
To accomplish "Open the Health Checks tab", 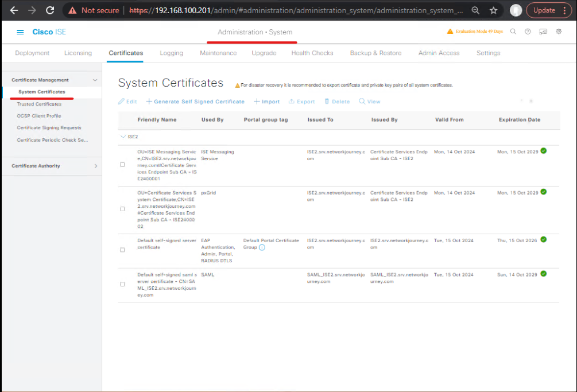I will click(x=312, y=53).
